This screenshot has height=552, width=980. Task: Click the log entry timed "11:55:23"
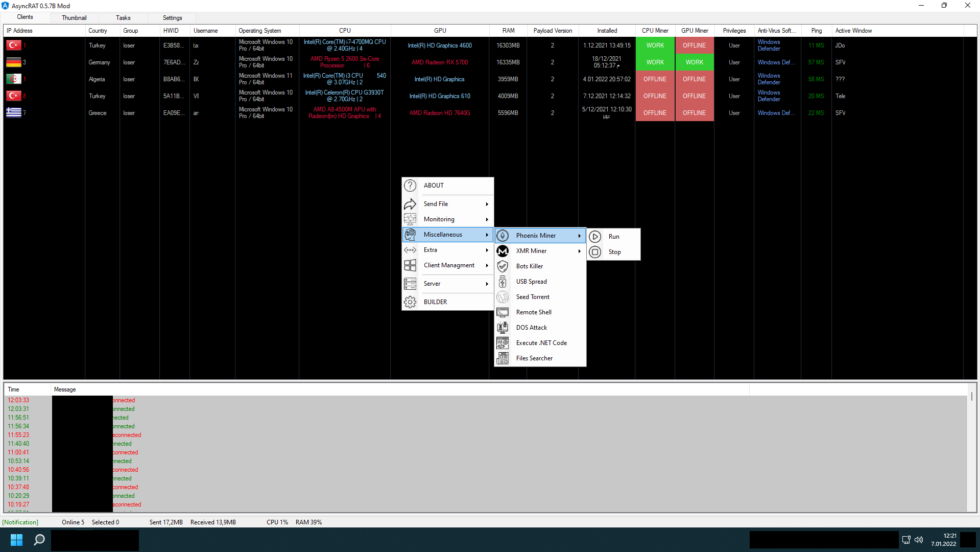click(x=485, y=435)
